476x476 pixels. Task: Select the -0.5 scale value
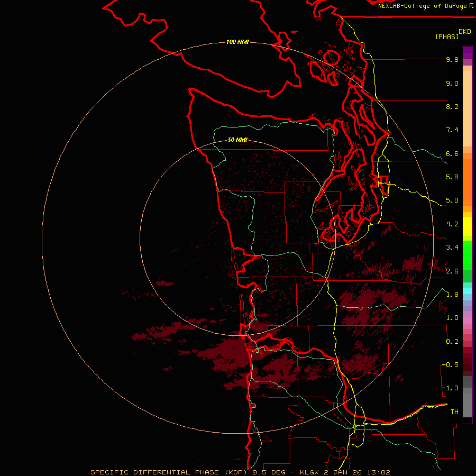pyautogui.click(x=451, y=364)
